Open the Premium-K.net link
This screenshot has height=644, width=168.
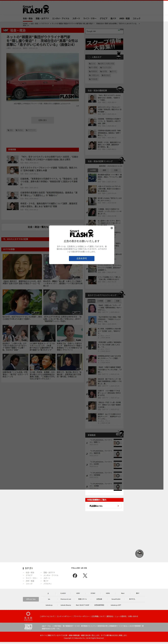(x=66, y=599)
